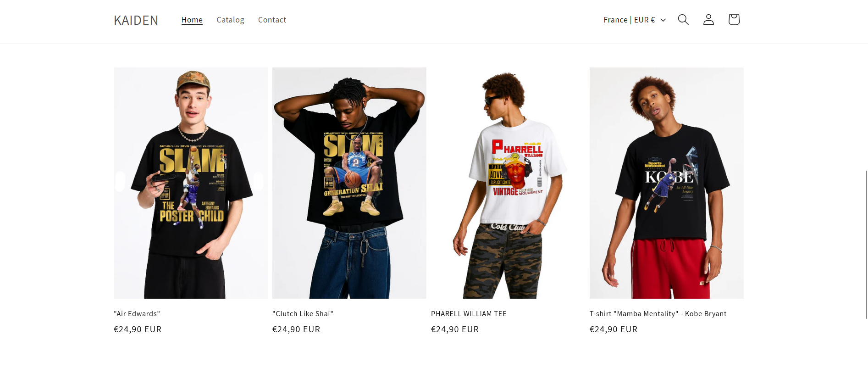Open the Catalog menu item
868x390 pixels.
(230, 20)
